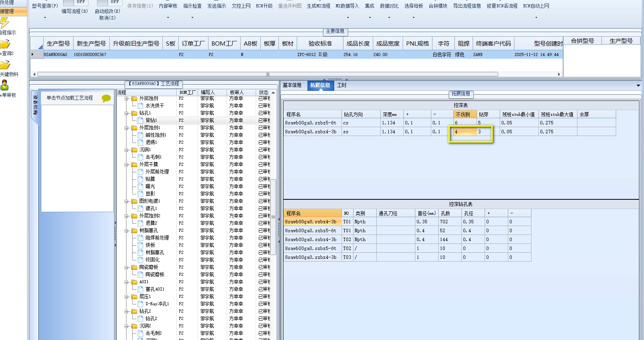Open the 关键物料 folder icon in sidebar
Image resolution: width=644 pixels, height=340 pixels.
click(x=5, y=65)
